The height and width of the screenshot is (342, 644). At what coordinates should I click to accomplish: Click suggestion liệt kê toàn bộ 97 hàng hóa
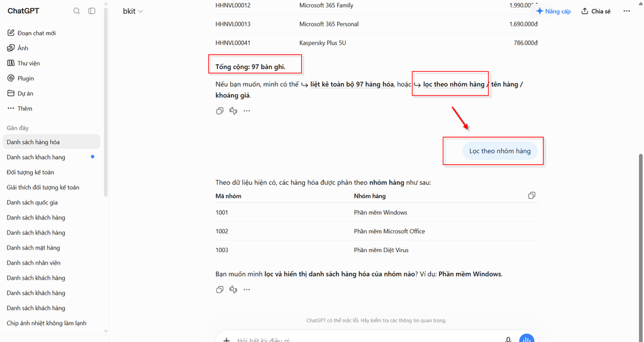click(347, 85)
